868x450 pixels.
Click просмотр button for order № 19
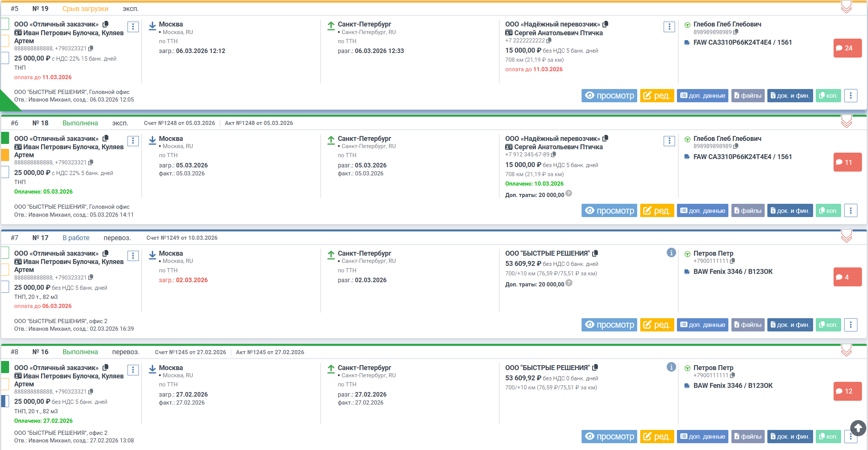tap(609, 95)
